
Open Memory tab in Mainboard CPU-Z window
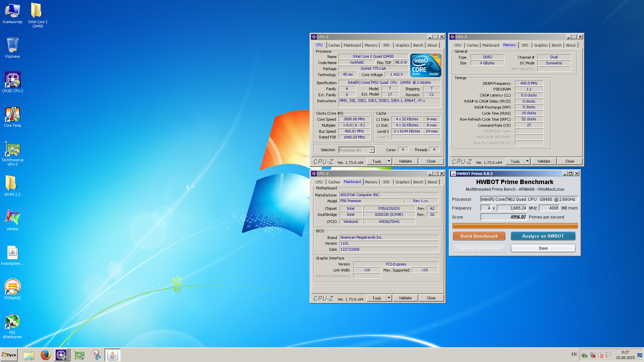(371, 182)
